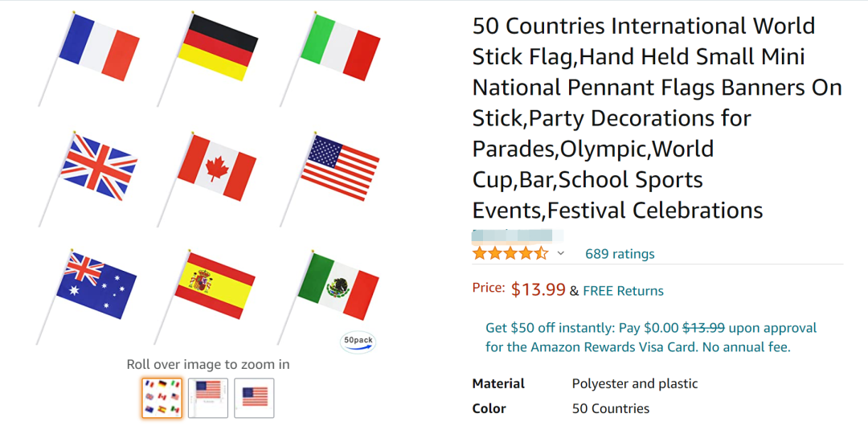868x426 pixels.
Task: Expand the star rating dropdown chevron
Action: 560,254
